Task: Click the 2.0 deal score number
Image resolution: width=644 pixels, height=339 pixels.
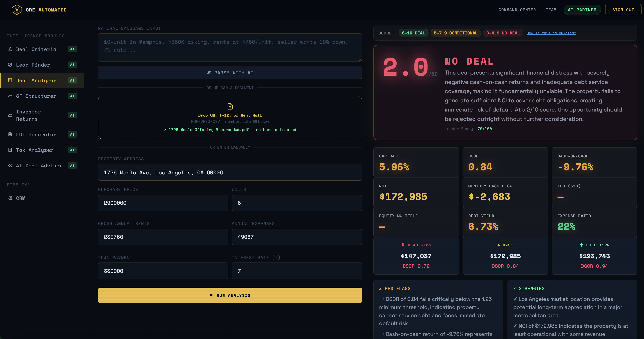Action: click(406, 67)
